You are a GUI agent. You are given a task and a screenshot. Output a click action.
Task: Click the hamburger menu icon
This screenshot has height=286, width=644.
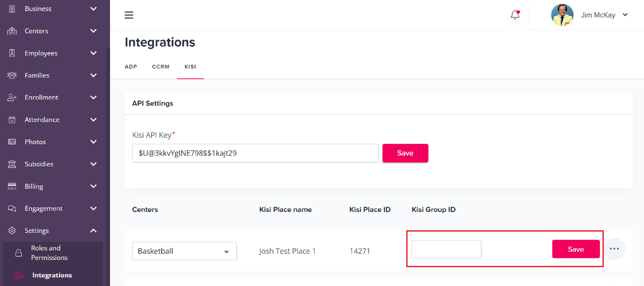pyautogui.click(x=129, y=15)
